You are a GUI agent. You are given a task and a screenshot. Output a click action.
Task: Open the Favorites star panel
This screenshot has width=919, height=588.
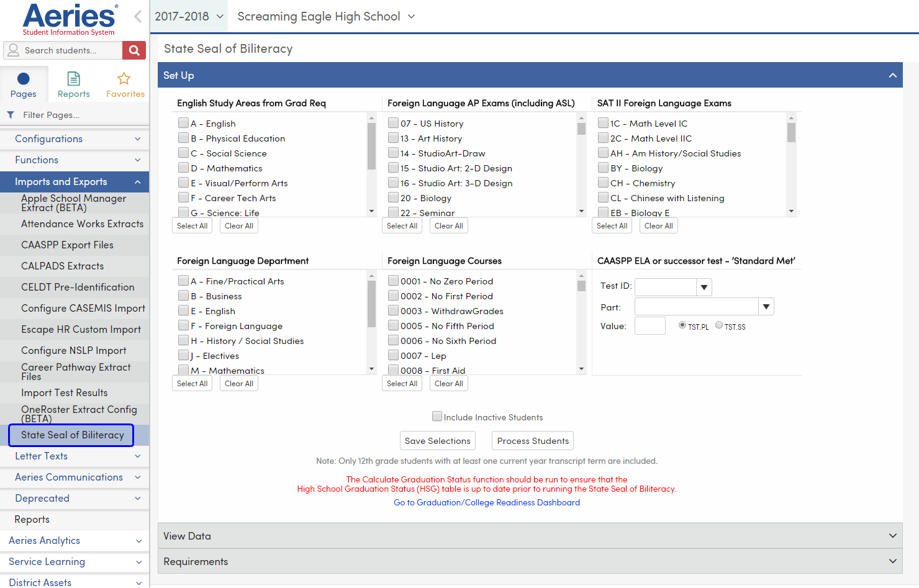[124, 83]
